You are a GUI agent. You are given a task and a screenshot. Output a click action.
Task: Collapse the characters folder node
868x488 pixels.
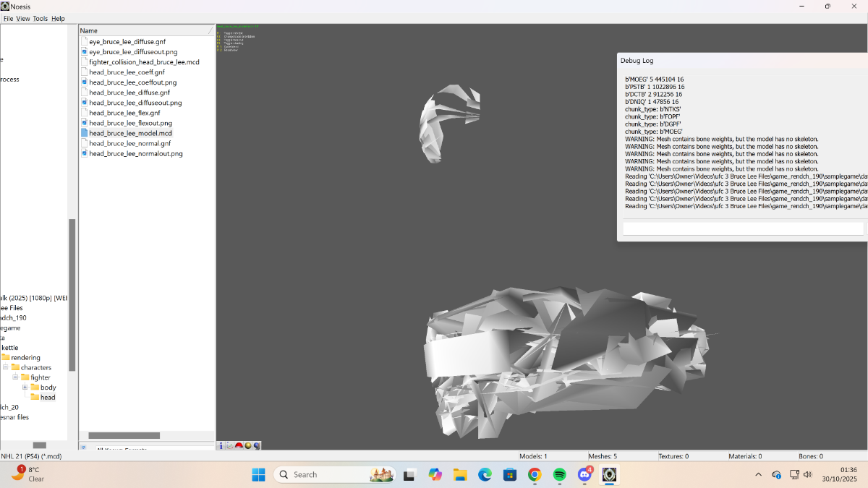coord(6,367)
